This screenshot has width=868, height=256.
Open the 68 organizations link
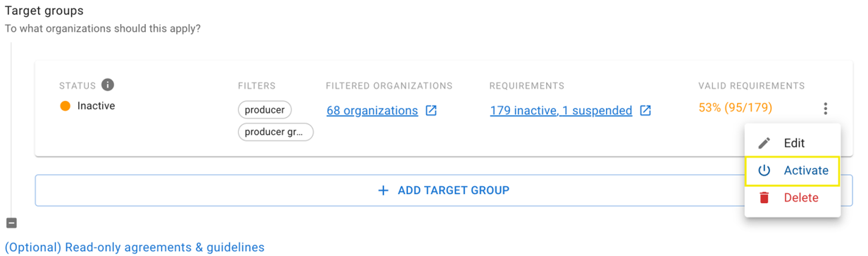(372, 111)
